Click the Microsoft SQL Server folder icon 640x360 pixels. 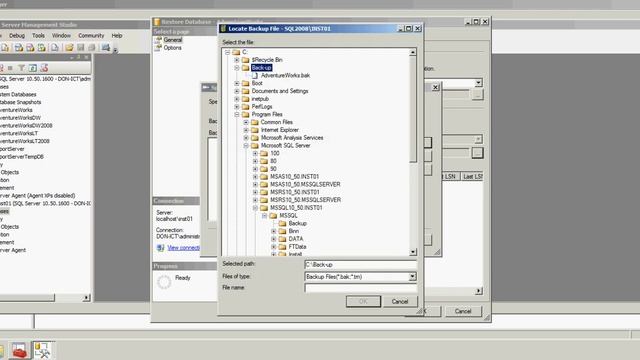(255, 145)
